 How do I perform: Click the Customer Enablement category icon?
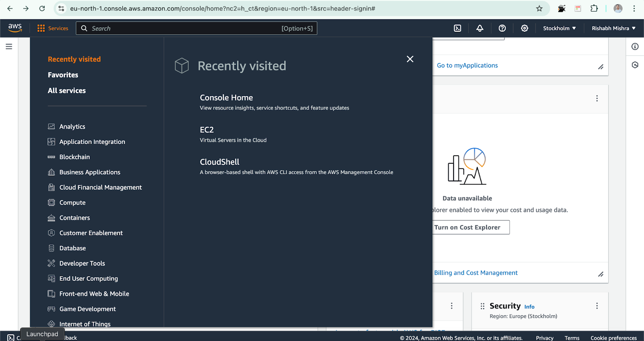pyautogui.click(x=52, y=233)
